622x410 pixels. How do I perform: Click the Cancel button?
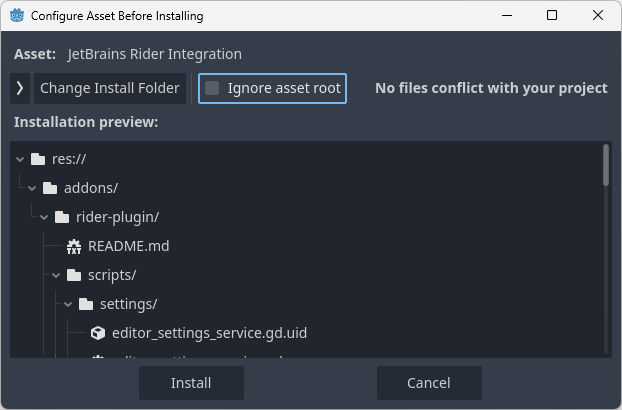(429, 383)
